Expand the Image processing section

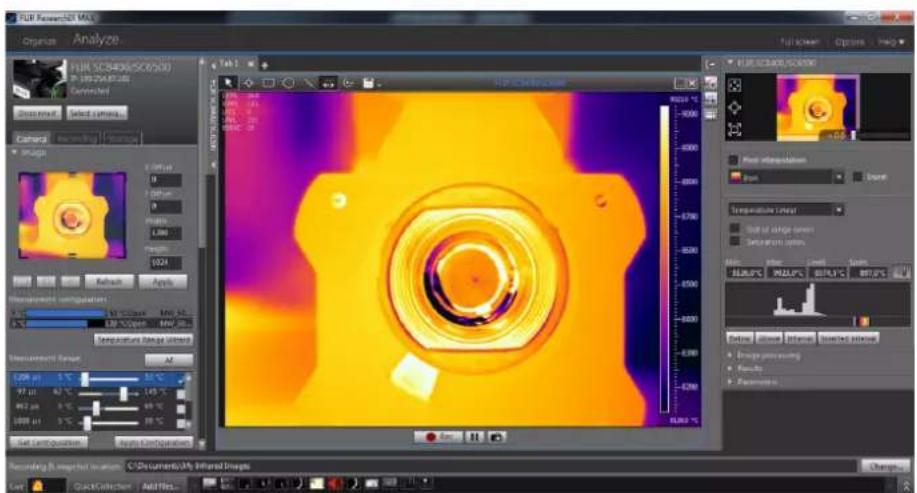tap(730, 355)
